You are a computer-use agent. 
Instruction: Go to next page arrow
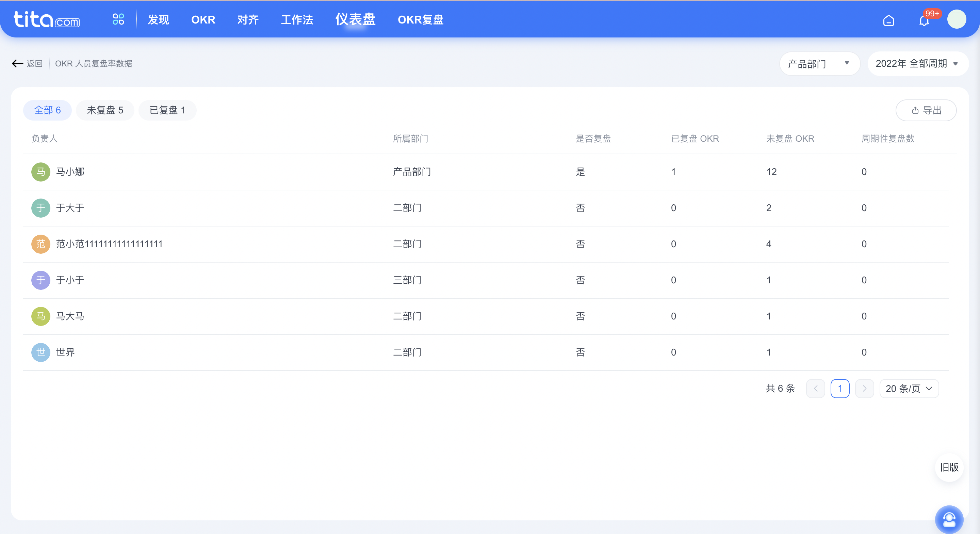point(864,389)
